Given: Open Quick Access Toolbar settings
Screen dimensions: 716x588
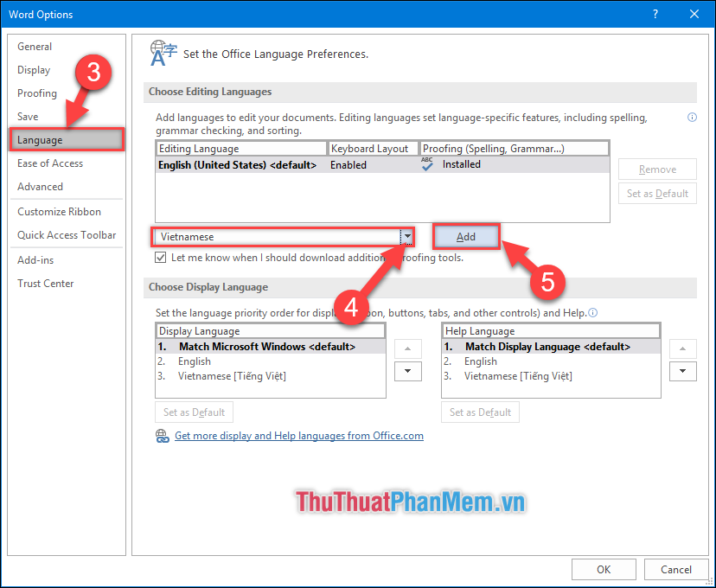Looking at the screenshot, I should (x=67, y=235).
